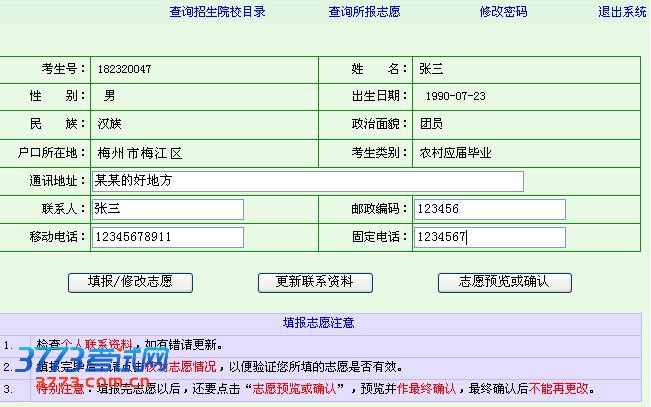The width and height of the screenshot is (651, 407).
Task: Click the 3773考试网 watermark logo
Action: [83, 366]
